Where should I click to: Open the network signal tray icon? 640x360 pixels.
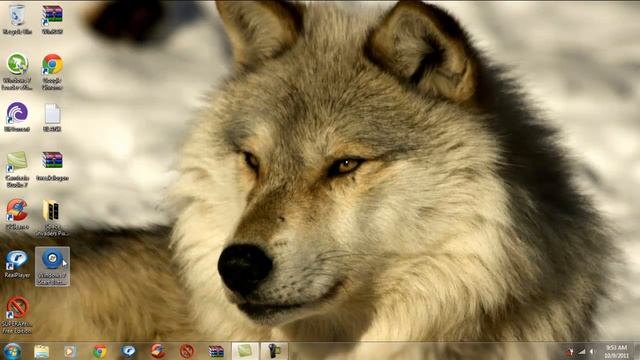(582, 351)
